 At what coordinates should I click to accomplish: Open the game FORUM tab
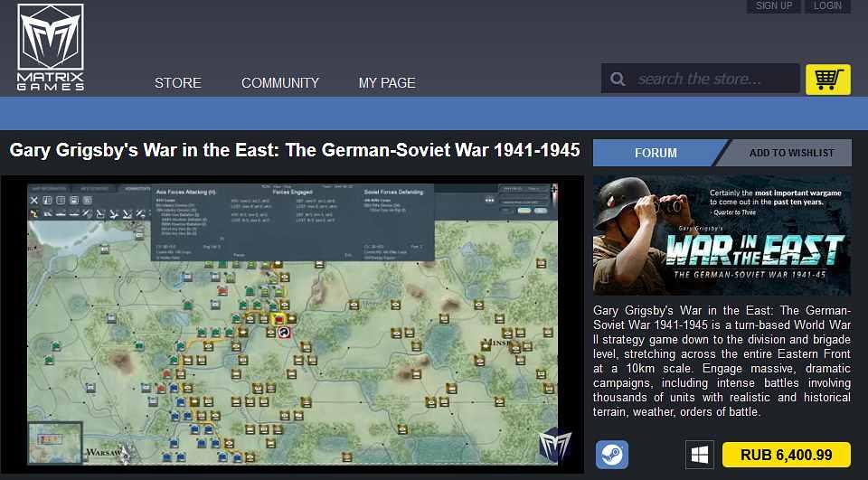click(x=656, y=153)
